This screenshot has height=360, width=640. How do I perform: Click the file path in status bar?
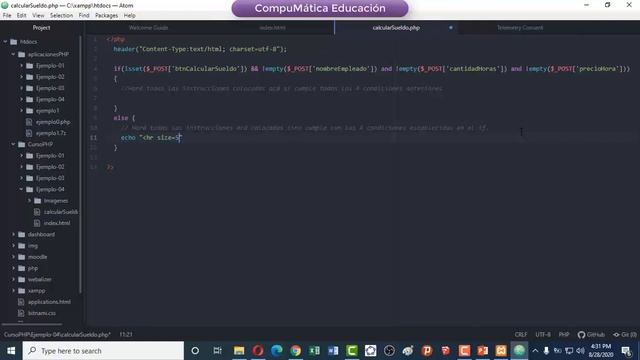(x=57, y=335)
